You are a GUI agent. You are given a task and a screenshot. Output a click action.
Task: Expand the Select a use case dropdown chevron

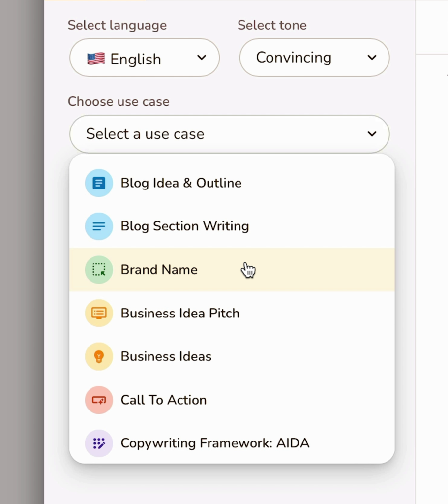[372, 134]
